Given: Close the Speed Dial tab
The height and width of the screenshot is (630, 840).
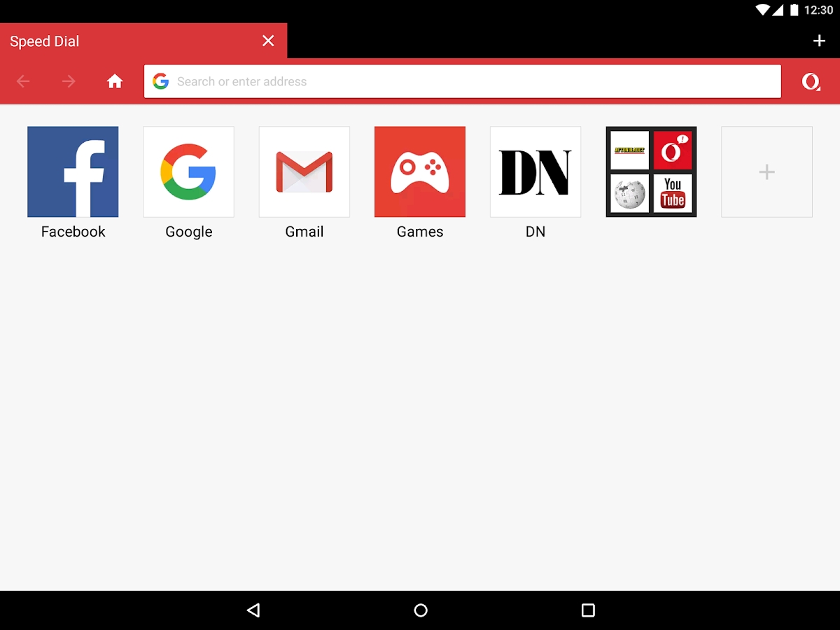Looking at the screenshot, I should pyautogui.click(x=268, y=41).
